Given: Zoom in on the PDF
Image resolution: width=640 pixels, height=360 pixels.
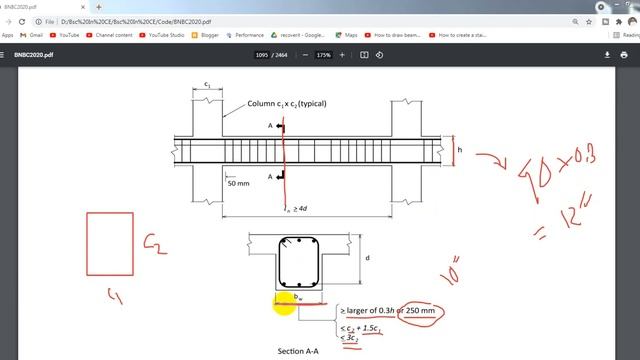Looking at the screenshot, I should point(342,55).
